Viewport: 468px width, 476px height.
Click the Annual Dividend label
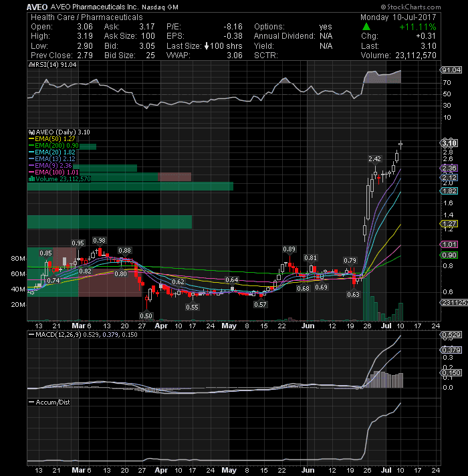click(284, 36)
